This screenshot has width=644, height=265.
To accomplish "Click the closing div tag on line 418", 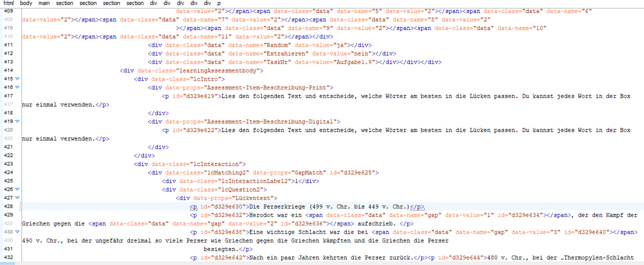I will [158, 113].
